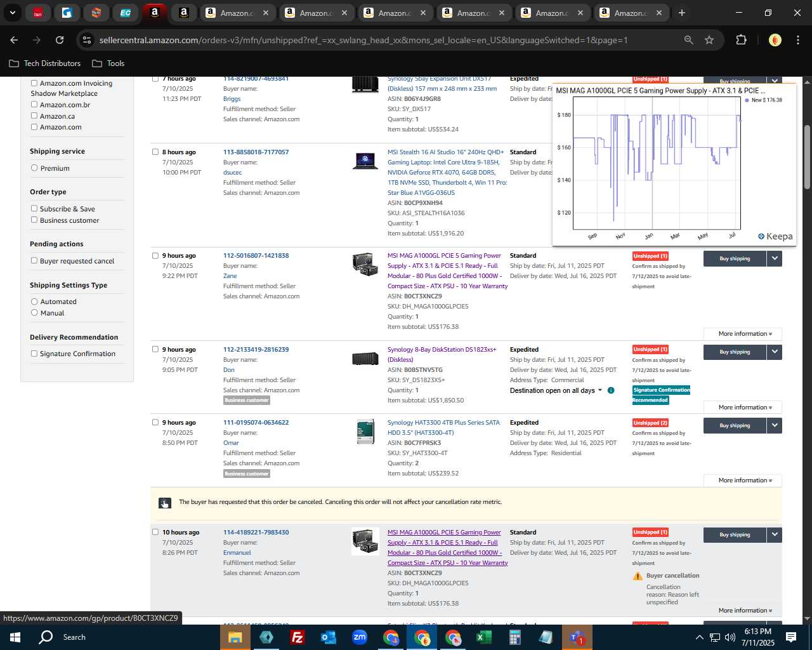Open a new browser tab
Viewport: 812px width, 650px height.
click(x=682, y=13)
